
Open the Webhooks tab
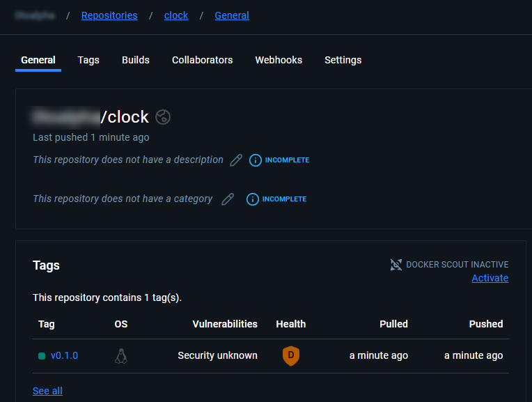(279, 60)
